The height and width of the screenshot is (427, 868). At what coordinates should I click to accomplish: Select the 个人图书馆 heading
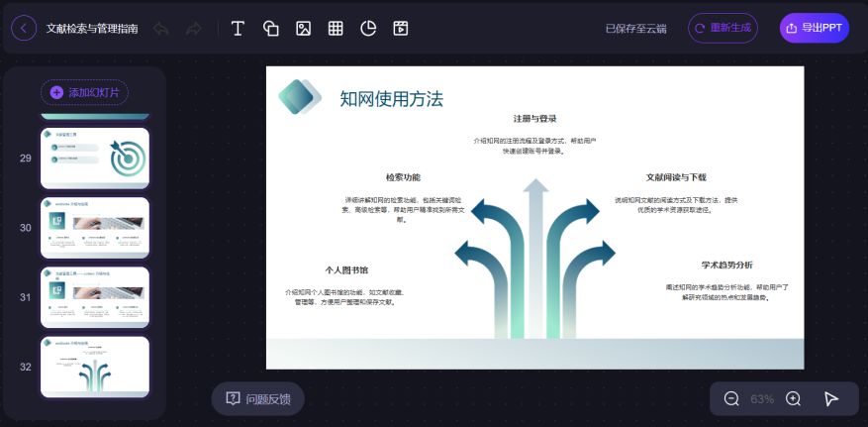(x=346, y=270)
